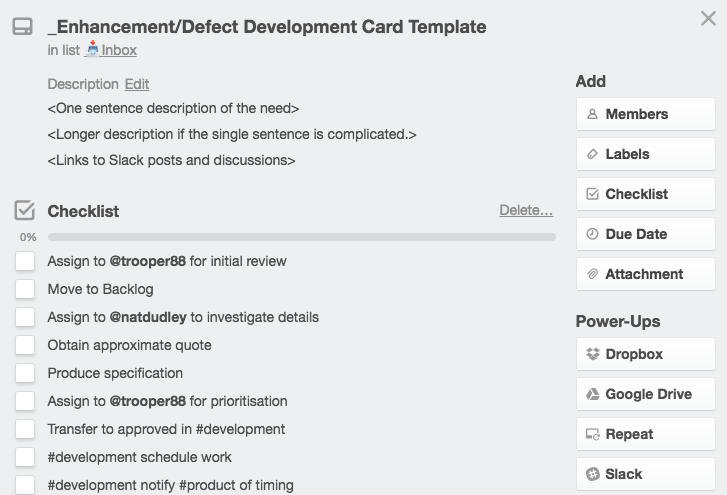Mark 'Obtain approximate quote' as done
727x495 pixels.
tap(25, 345)
